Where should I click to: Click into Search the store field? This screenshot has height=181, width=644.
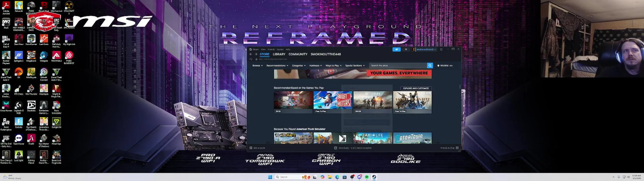398,66
